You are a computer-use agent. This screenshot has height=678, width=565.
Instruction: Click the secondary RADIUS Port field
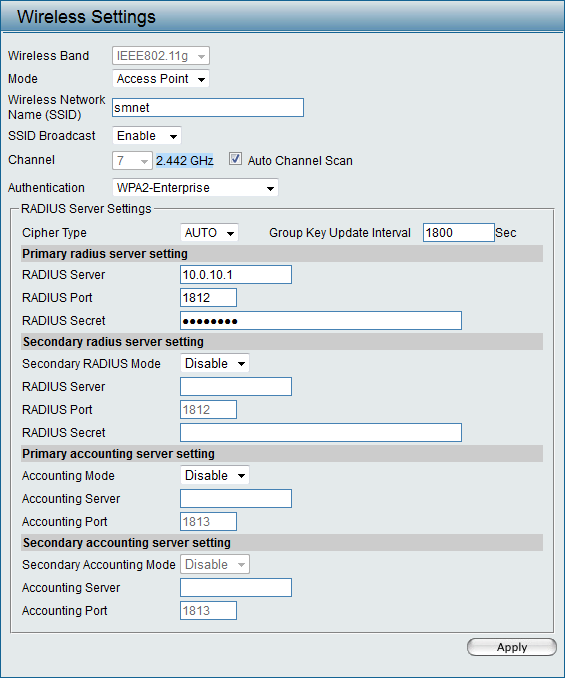click(x=208, y=409)
